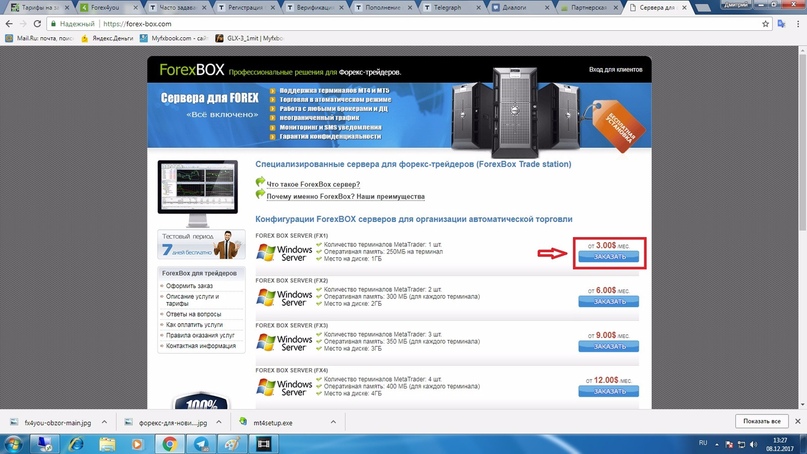Click ЗАКАЗАТЬ button for 6.00$ FX2 server
Screen dimensions: 807x454
click(x=608, y=302)
